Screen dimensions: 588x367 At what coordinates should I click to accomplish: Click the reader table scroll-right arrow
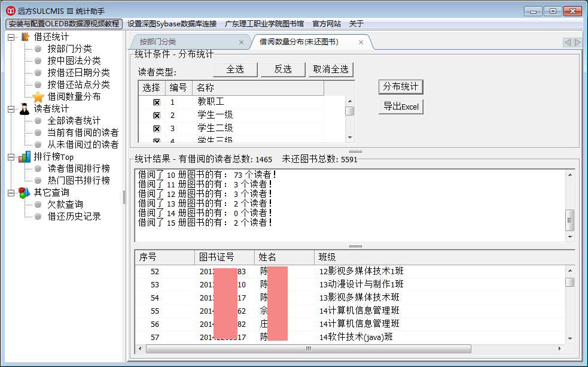click(x=559, y=348)
